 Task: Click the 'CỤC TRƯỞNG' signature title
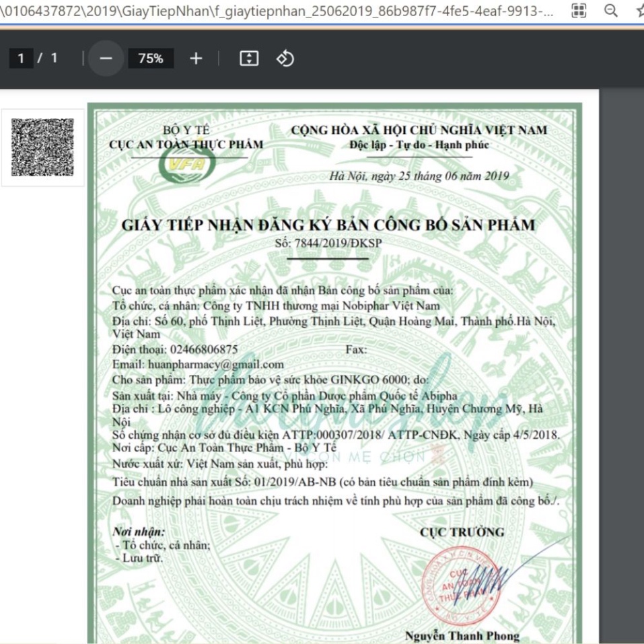462,532
